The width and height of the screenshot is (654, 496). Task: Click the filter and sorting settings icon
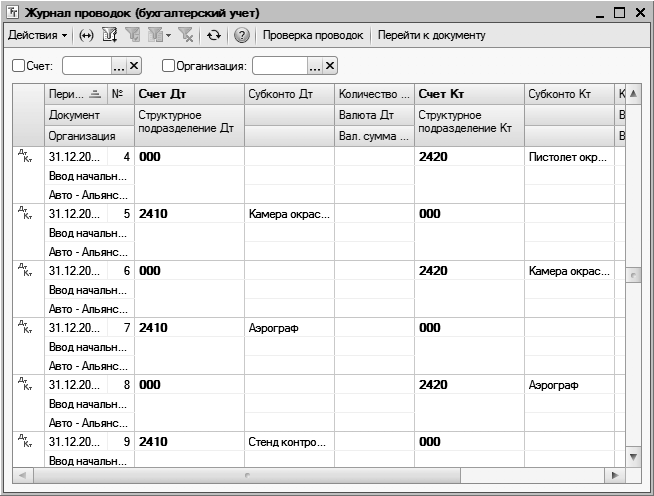110,35
